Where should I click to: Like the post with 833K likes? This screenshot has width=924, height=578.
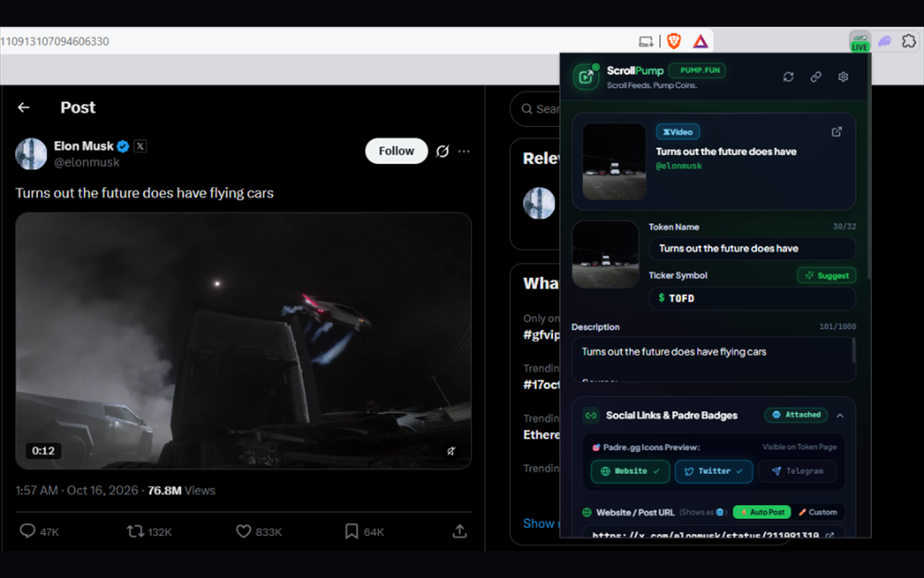(244, 532)
